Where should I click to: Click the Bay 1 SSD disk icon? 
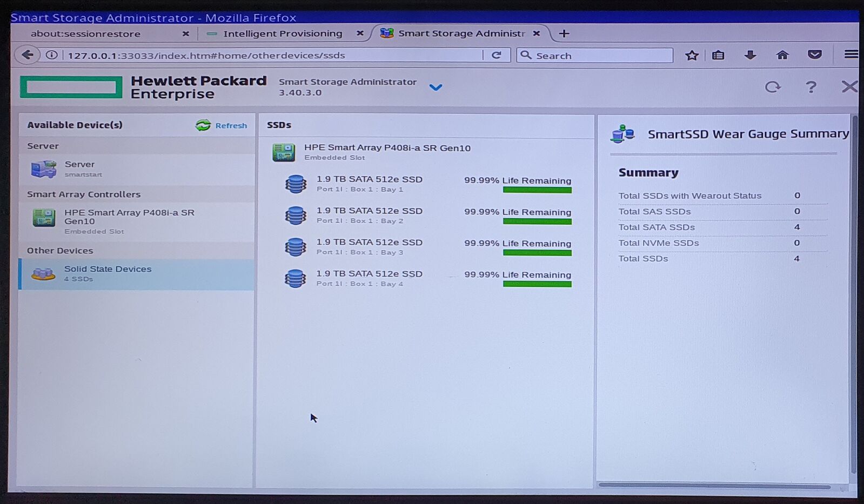click(x=295, y=184)
